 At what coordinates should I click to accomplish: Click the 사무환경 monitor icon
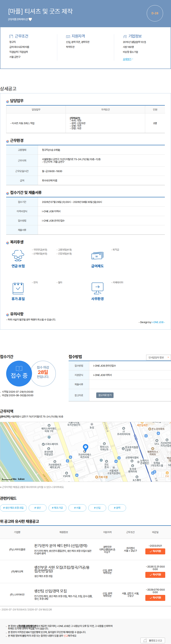point(97,288)
